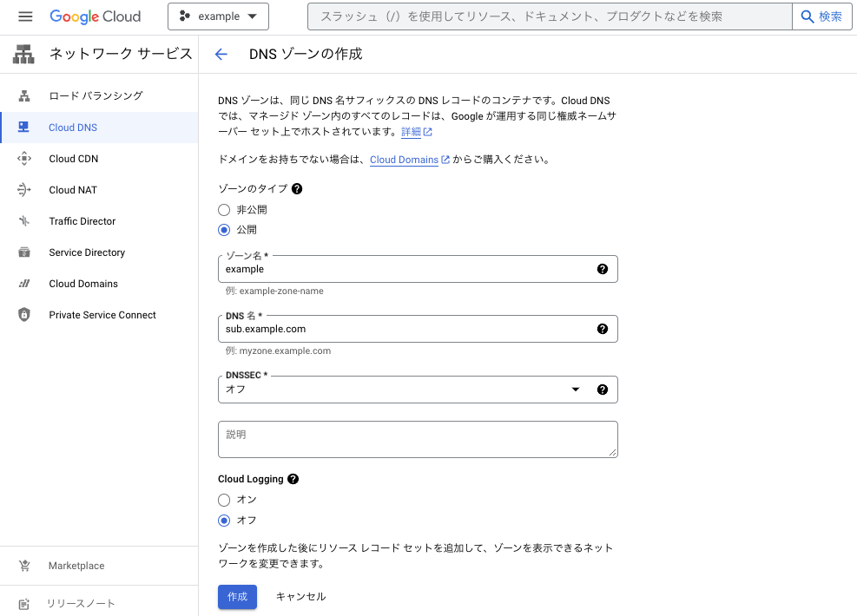Turn Cloud Logging オン radio on

pyautogui.click(x=224, y=500)
